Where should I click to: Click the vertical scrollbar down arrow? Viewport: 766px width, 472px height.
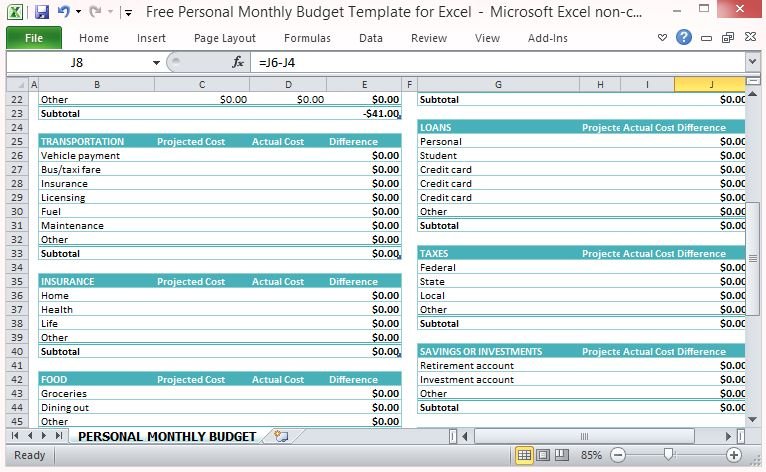(x=753, y=420)
